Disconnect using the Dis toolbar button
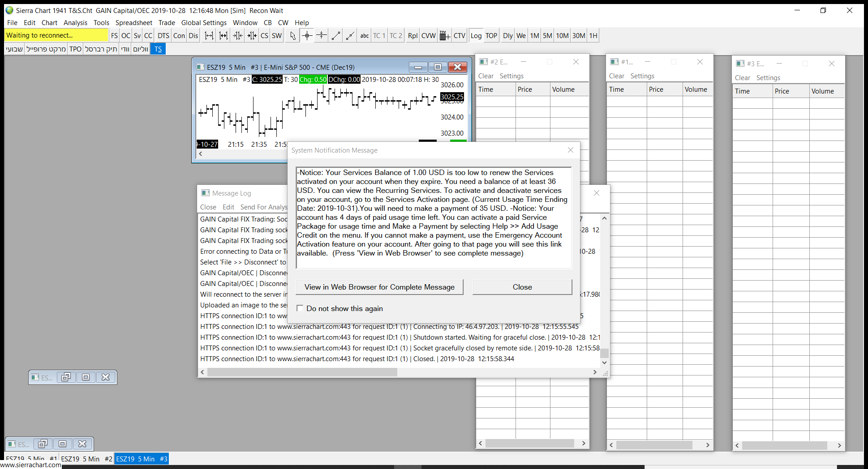 [x=193, y=36]
